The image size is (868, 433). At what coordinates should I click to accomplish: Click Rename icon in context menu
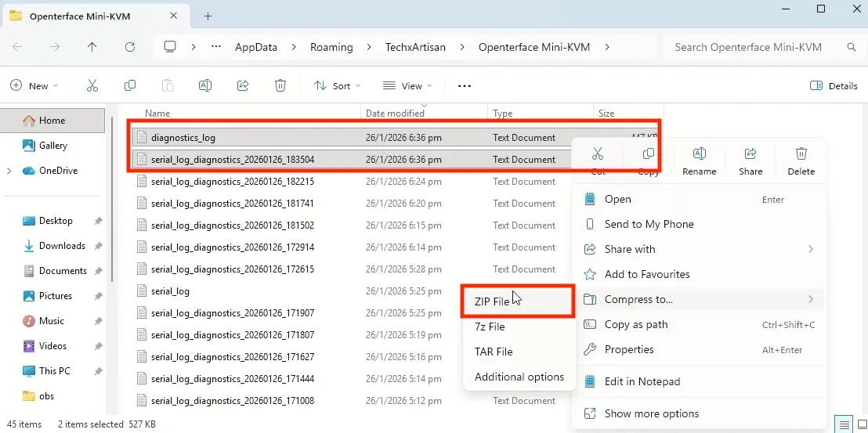coord(700,160)
